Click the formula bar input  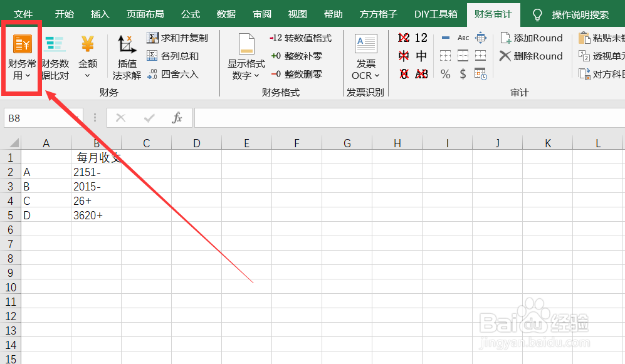tap(409, 118)
